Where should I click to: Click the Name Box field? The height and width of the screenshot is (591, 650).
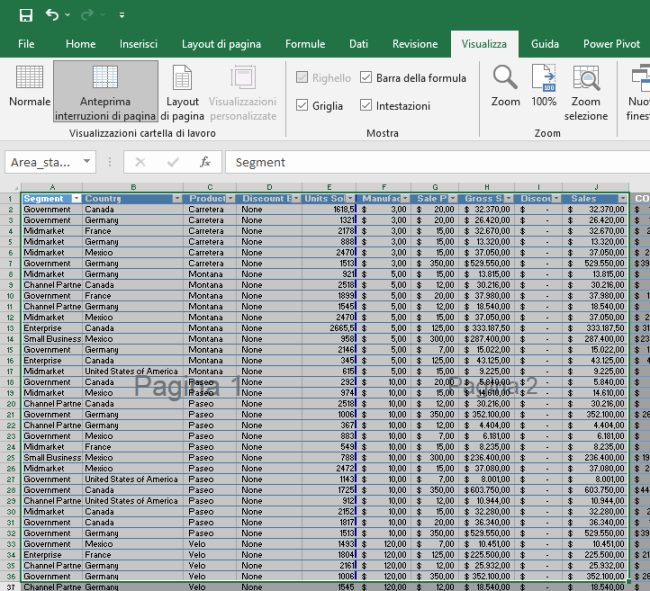coord(43,162)
